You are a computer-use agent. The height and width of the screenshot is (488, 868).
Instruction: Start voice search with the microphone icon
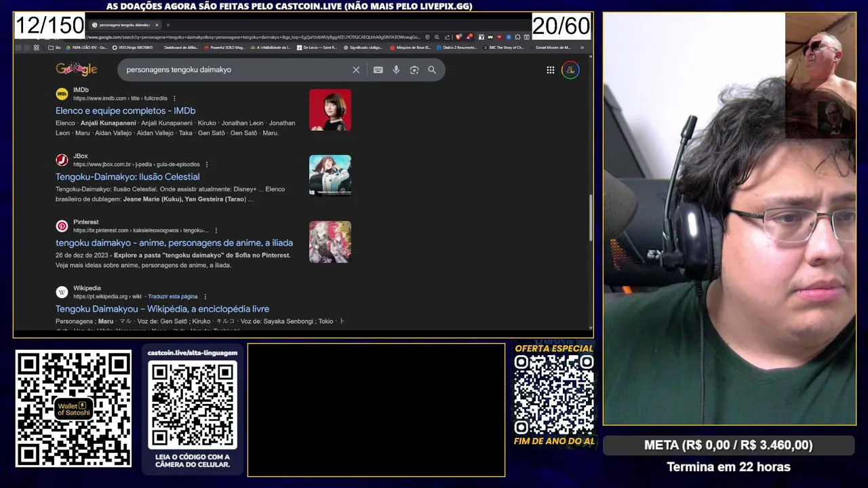coord(396,70)
